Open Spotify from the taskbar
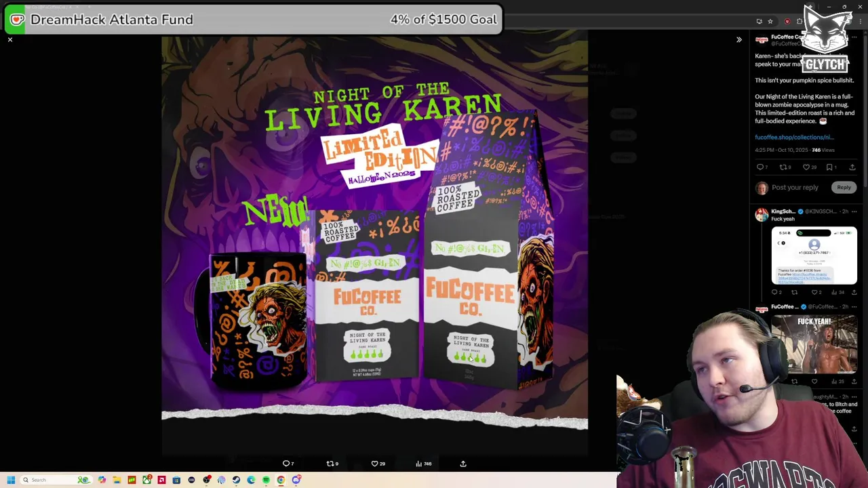Image resolution: width=868 pixels, height=488 pixels. coord(266,480)
